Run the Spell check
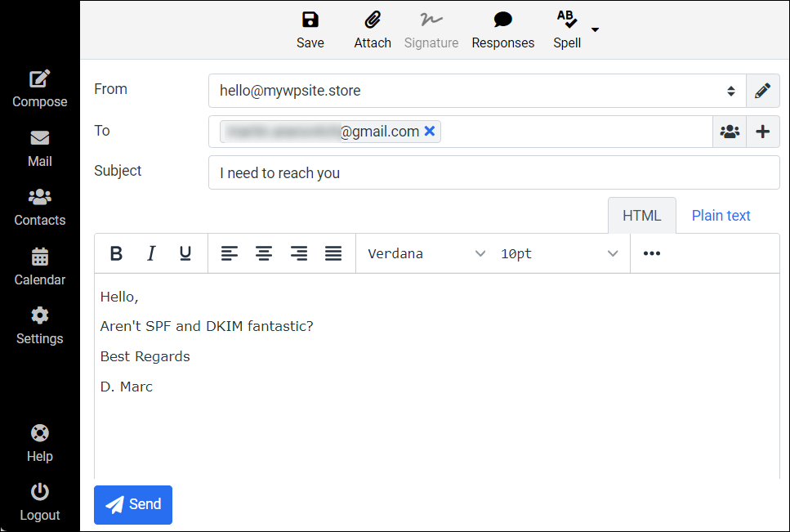Screen dimensions: 790x532 [x=567, y=30]
